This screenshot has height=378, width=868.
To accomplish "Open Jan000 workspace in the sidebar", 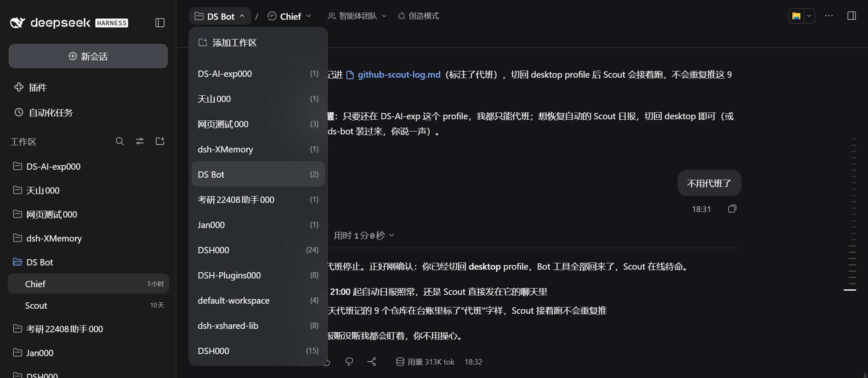I will click(88, 353).
